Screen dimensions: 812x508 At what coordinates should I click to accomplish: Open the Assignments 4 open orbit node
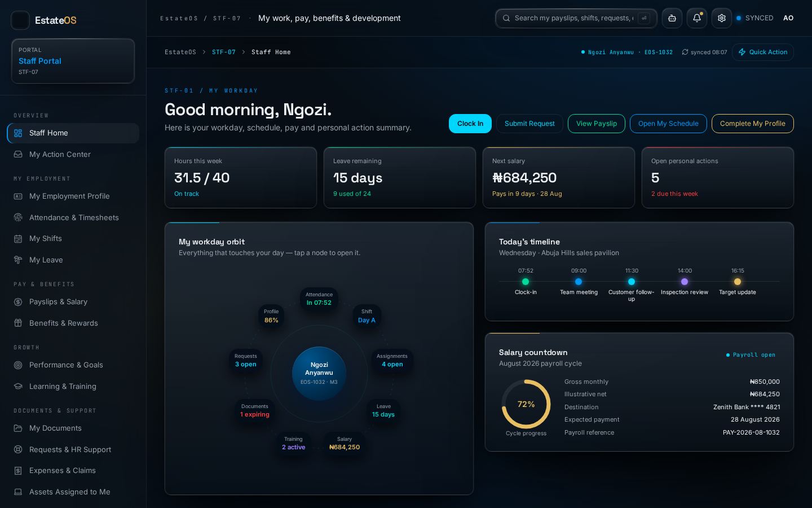tap(392, 360)
